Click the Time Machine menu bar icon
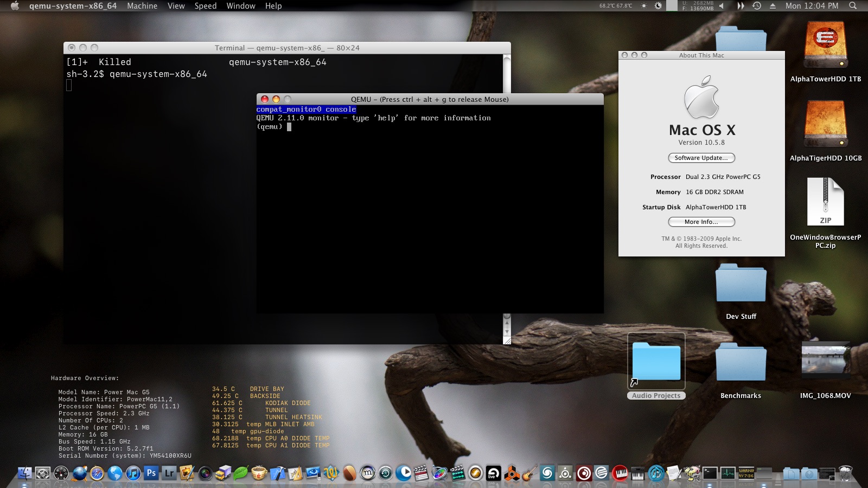The image size is (868, 488). click(757, 5)
